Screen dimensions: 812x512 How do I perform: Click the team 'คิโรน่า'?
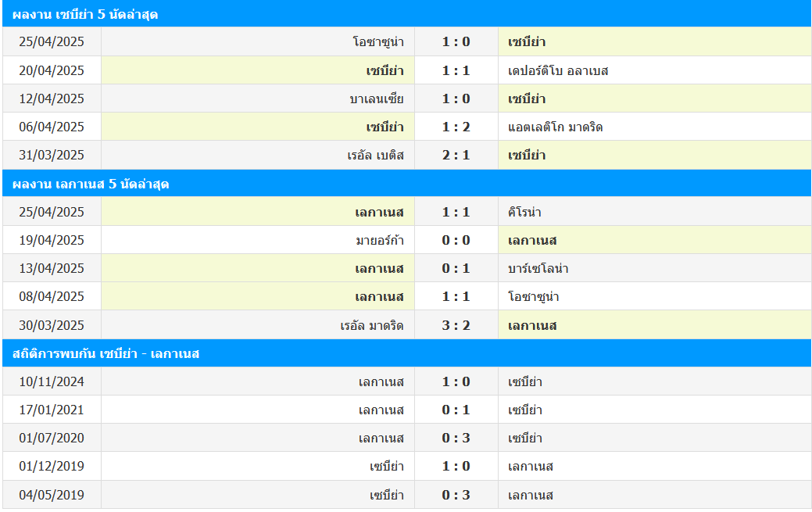(x=524, y=212)
